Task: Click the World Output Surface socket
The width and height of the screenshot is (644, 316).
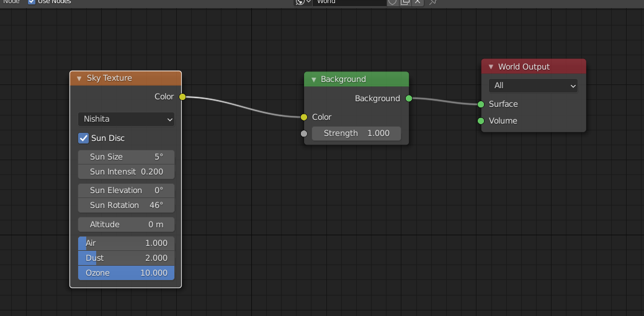Action: [x=481, y=104]
